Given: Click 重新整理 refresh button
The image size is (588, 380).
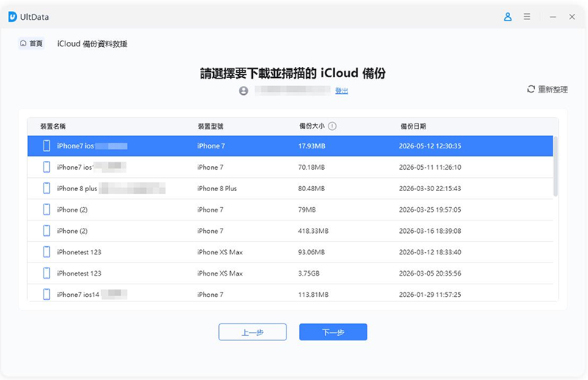Looking at the screenshot, I should pos(547,89).
